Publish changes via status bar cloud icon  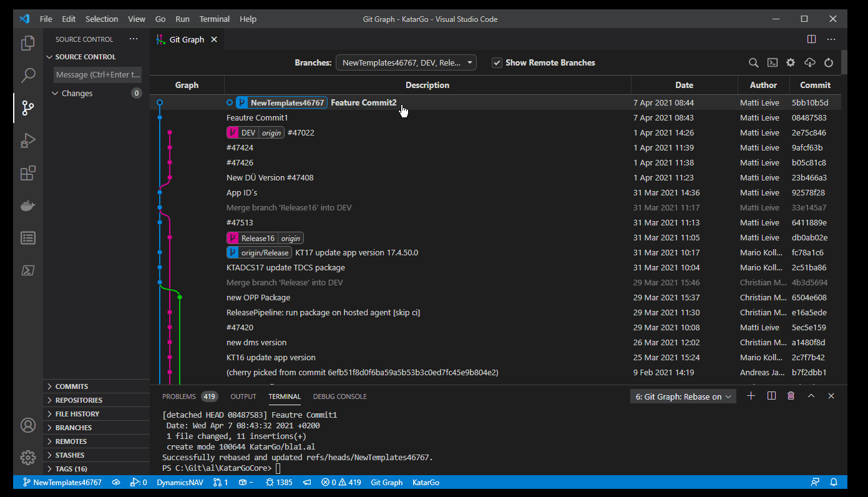click(x=116, y=483)
